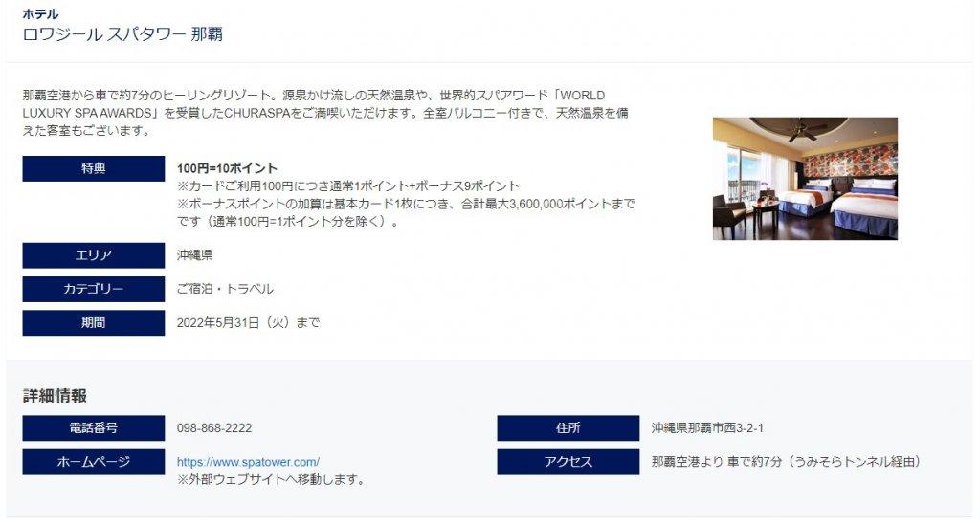Click the 100円=10ポイント bold text

227,168
